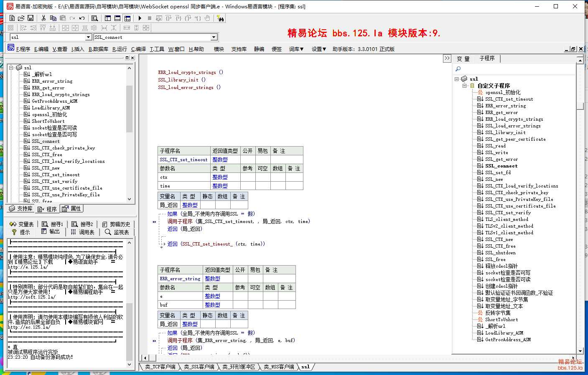Open the SSL_connect subroutine dropdown
The width and height of the screenshot is (588, 375).
point(214,37)
